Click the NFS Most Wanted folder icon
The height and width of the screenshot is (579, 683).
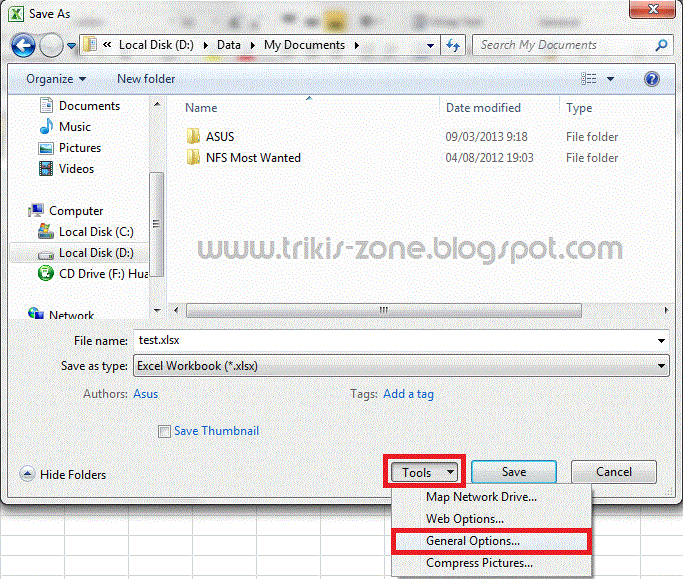pyautogui.click(x=193, y=157)
